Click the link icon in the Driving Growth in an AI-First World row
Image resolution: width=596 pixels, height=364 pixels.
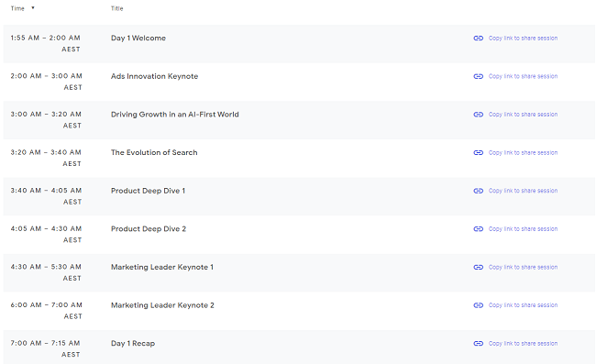tap(478, 115)
